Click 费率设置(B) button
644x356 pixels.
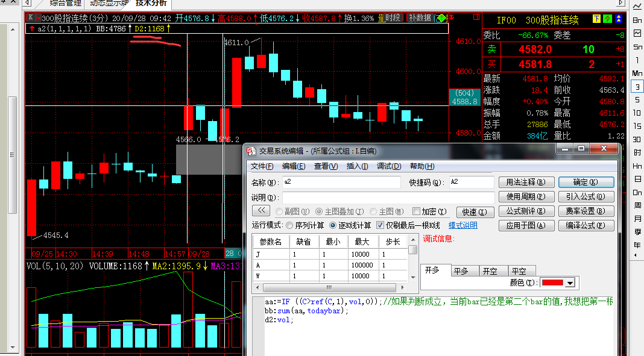point(586,211)
